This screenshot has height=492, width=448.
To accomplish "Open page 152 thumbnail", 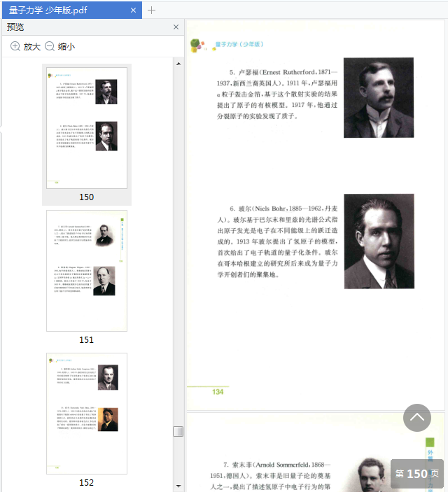I will point(87,414).
